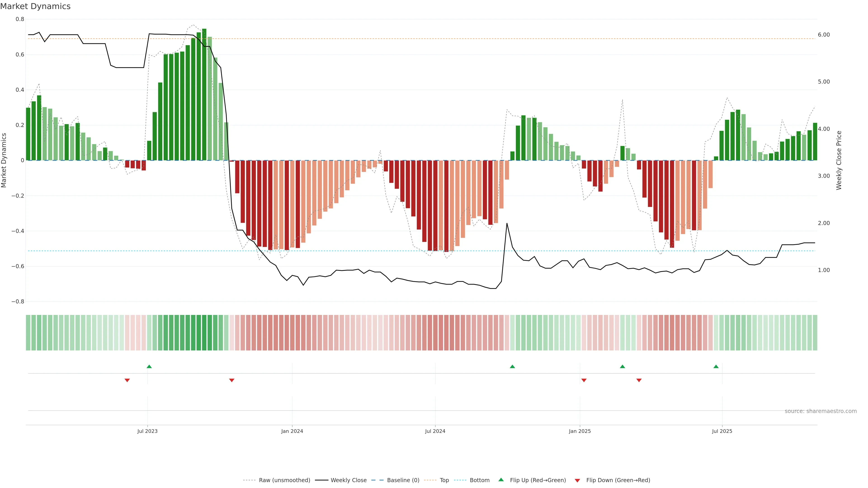This screenshot has width=868, height=488.
Task: Click the green Flip Up marker between Jul 2024 and Jan 2025
Action: tap(512, 366)
